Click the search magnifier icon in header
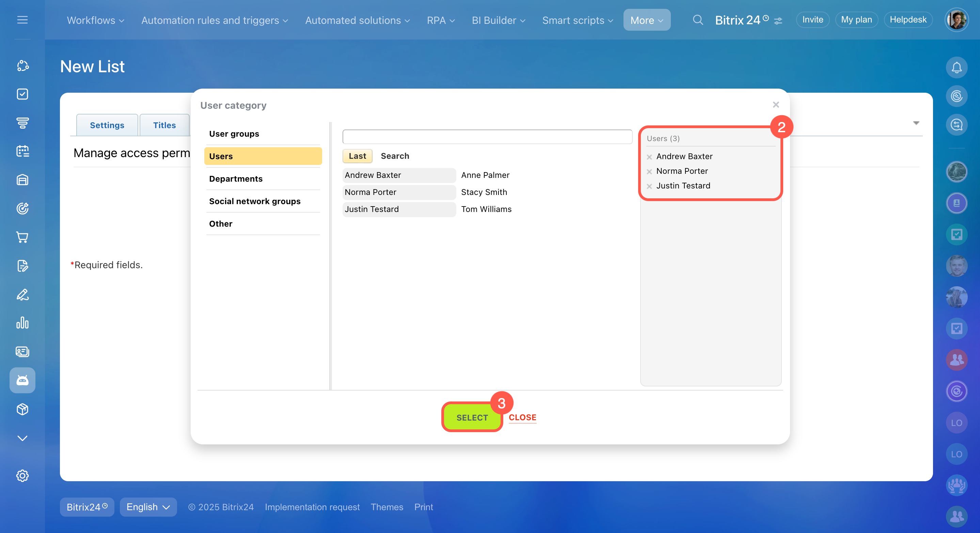Screen dimensions: 980x533 point(697,20)
